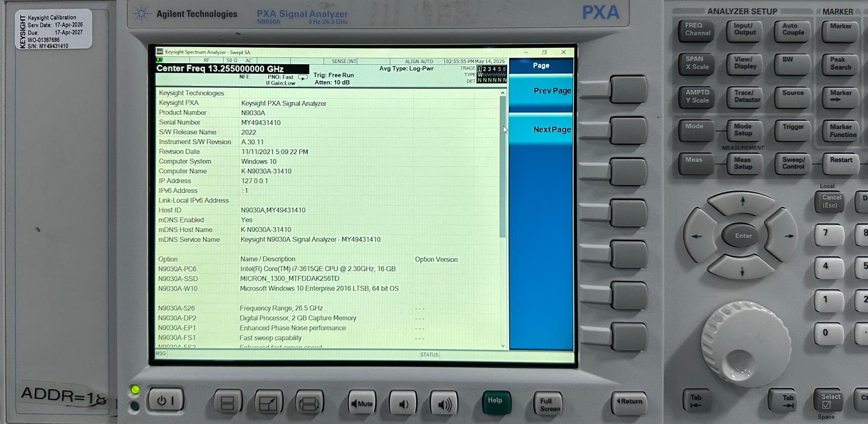Screen dimensions: 868x424
Task: Click the back-Tab key with left arrow
Action: pos(696,400)
